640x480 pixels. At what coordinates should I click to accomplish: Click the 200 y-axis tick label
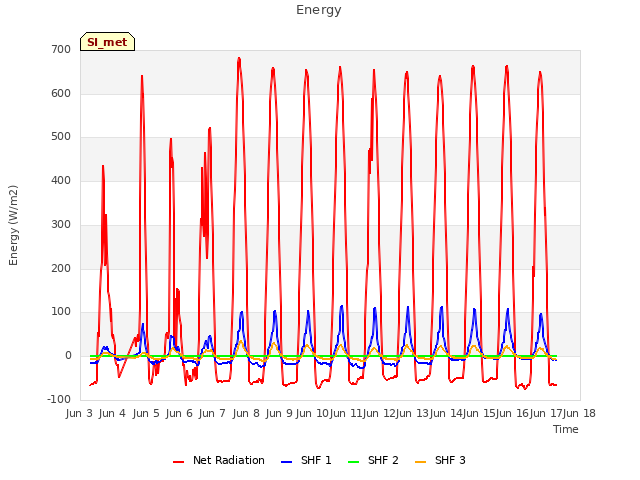(61, 269)
